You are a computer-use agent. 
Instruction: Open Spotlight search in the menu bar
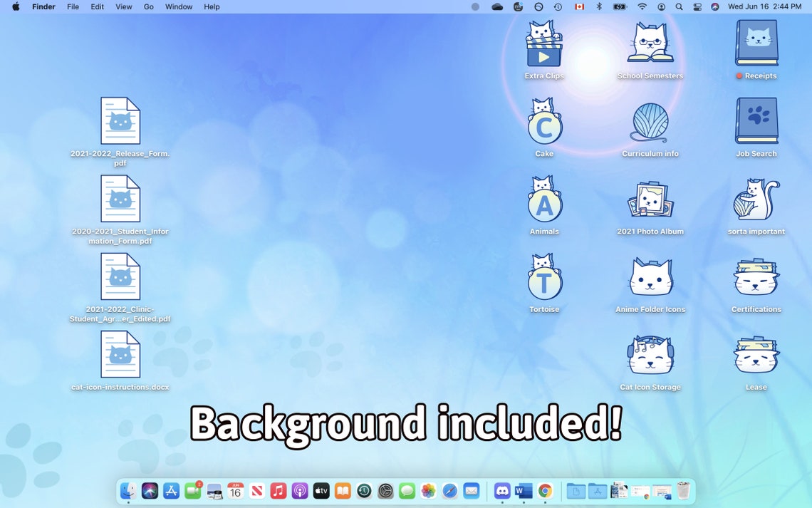pyautogui.click(x=679, y=6)
